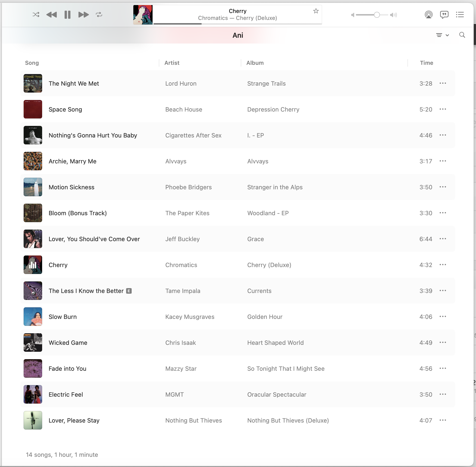
Task: Select the 6:44 duration of Jeff Buckley track
Action: coord(426,239)
